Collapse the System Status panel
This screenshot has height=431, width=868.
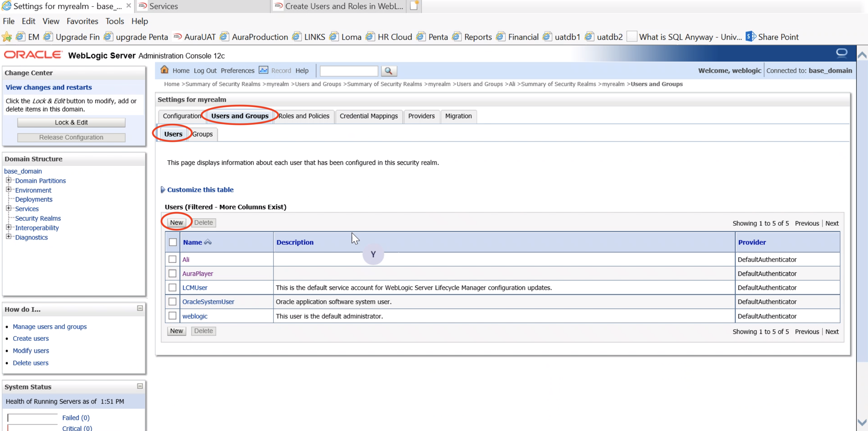pos(140,386)
